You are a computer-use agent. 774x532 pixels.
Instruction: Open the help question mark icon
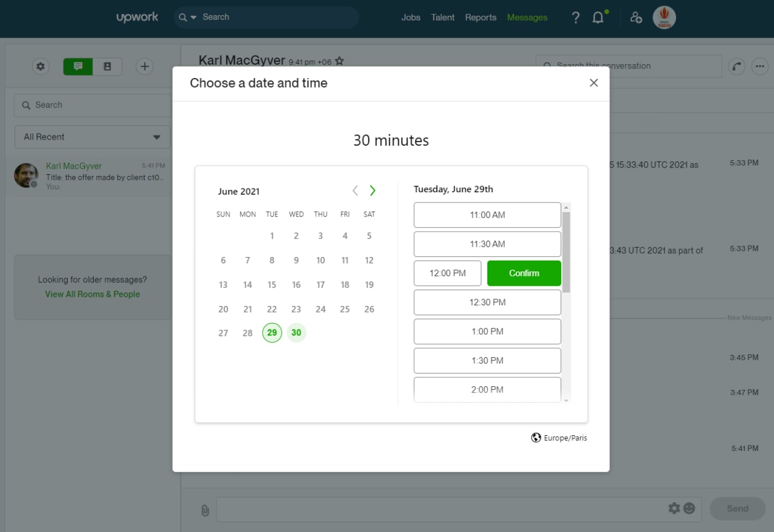point(576,18)
